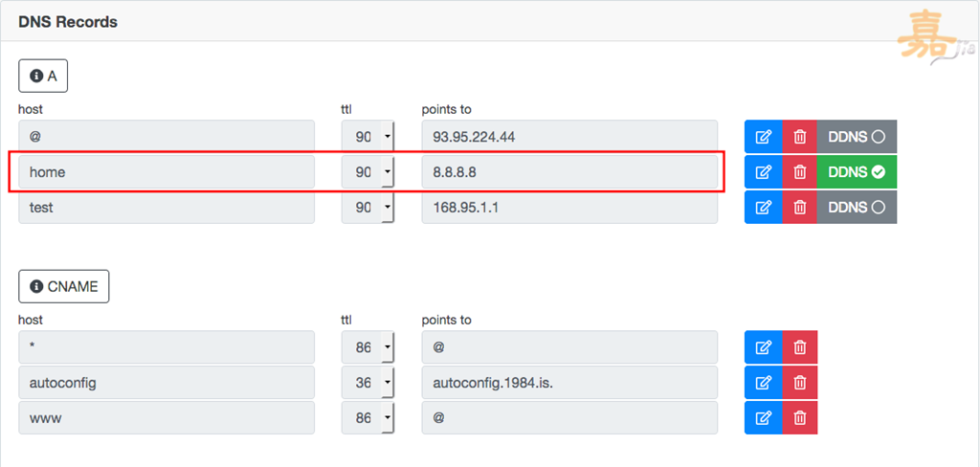The image size is (980, 467).
Task: Open TTL dropdown for home record
Action: [x=388, y=172]
